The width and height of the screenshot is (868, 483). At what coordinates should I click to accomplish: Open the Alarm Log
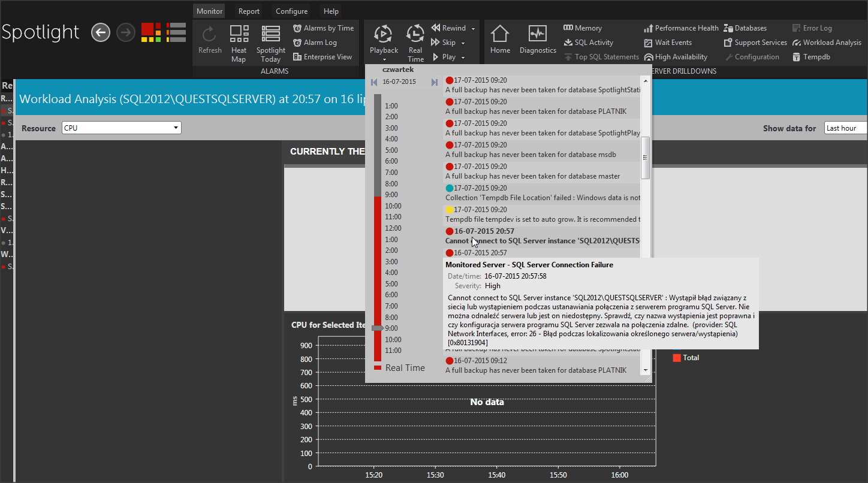pos(315,43)
